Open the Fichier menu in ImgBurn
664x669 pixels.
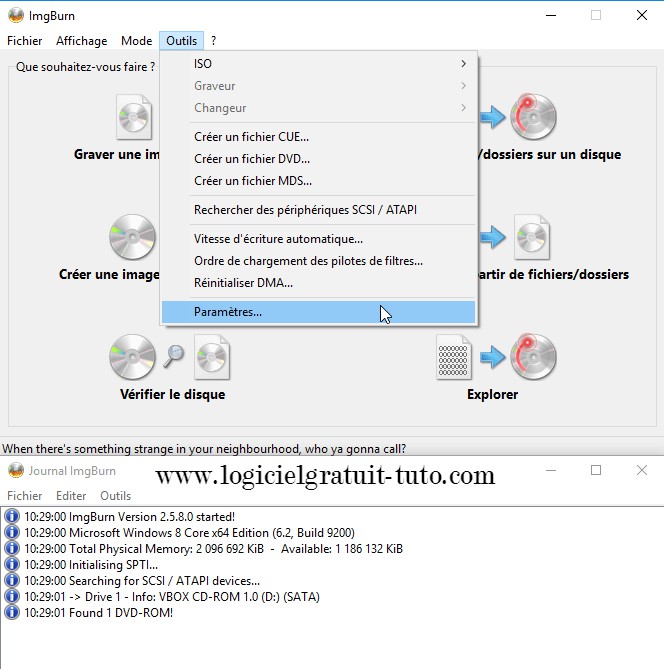pyautogui.click(x=25, y=41)
